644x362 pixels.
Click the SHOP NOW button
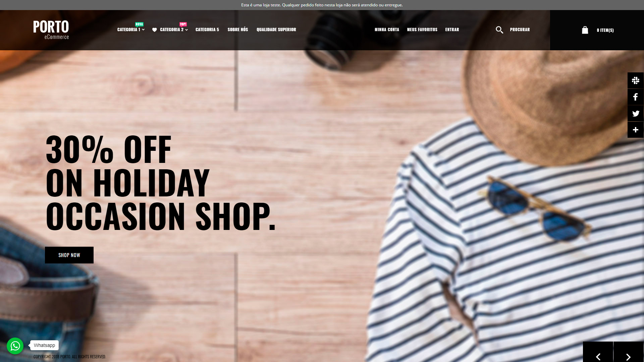pyautogui.click(x=69, y=255)
